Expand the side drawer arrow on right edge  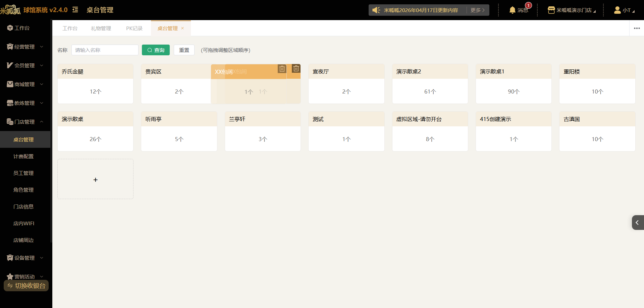coord(638,223)
